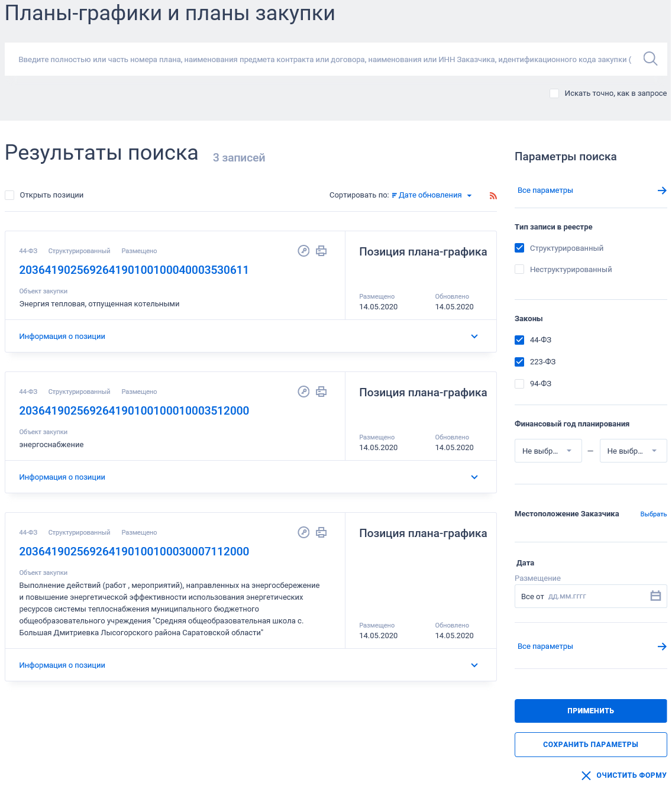The height and width of the screenshot is (789, 672).
Task: Print the plan position ending 3530611
Action: click(x=321, y=251)
